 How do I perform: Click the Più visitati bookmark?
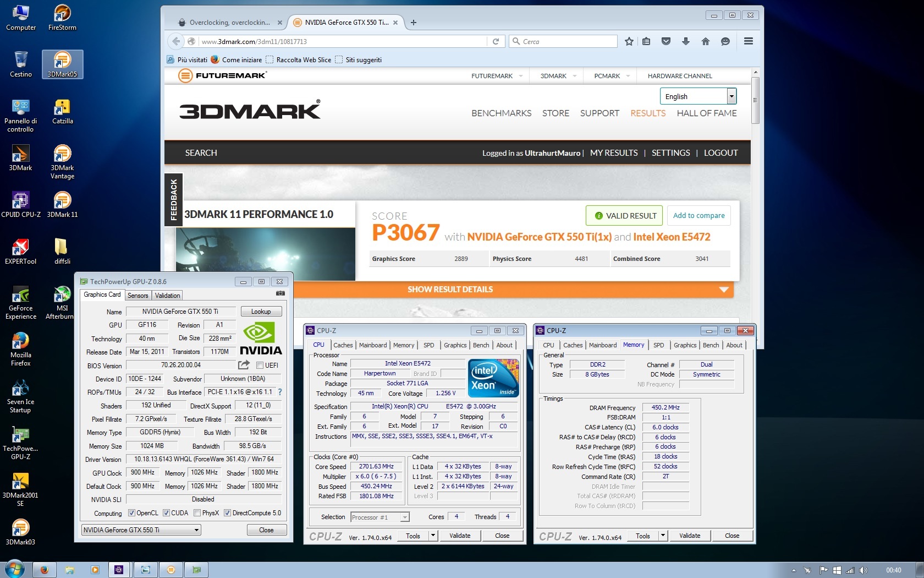pos(188,60)
